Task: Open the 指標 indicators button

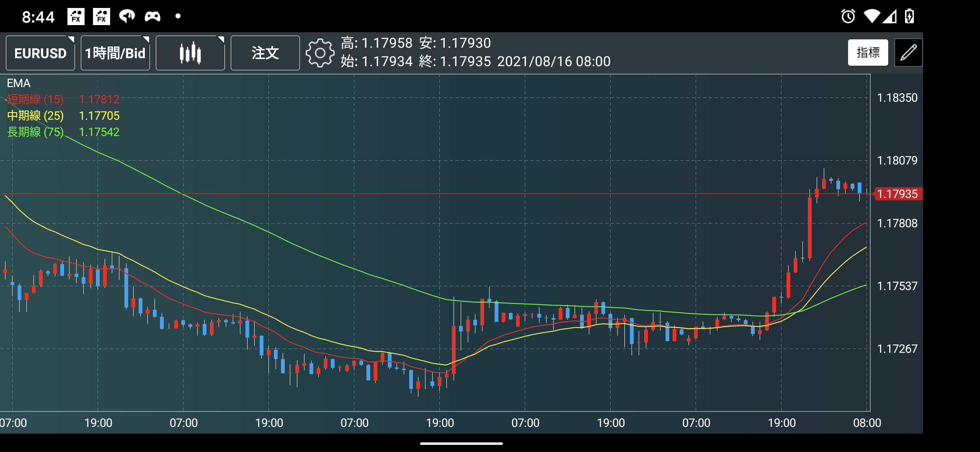Action: 868,53
